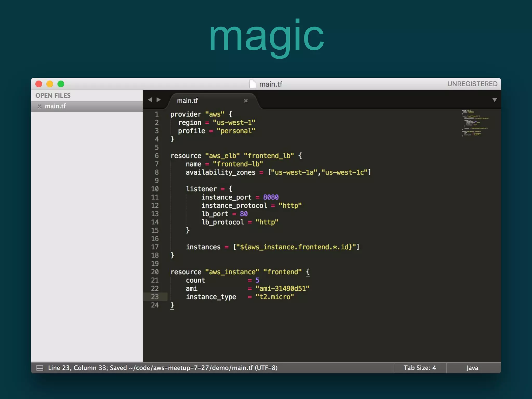Click the previous tab left arrow
This screenshot has width=532, height=399.
point(150,100)
